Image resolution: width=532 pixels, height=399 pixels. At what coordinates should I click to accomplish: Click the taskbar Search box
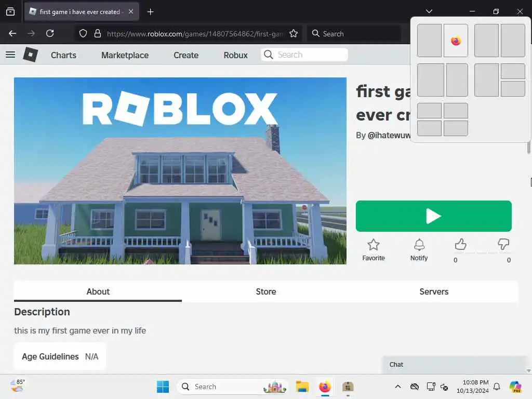[232, 387]
